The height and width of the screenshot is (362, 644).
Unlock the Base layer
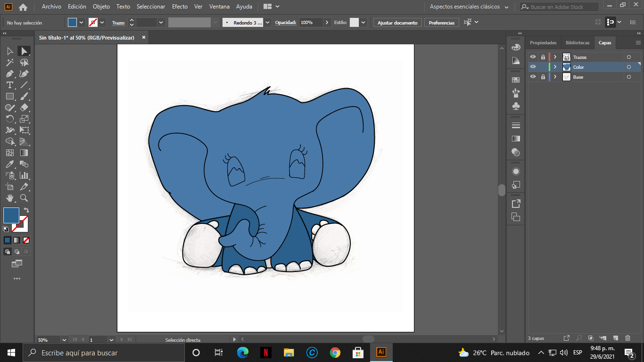[543, 77]
